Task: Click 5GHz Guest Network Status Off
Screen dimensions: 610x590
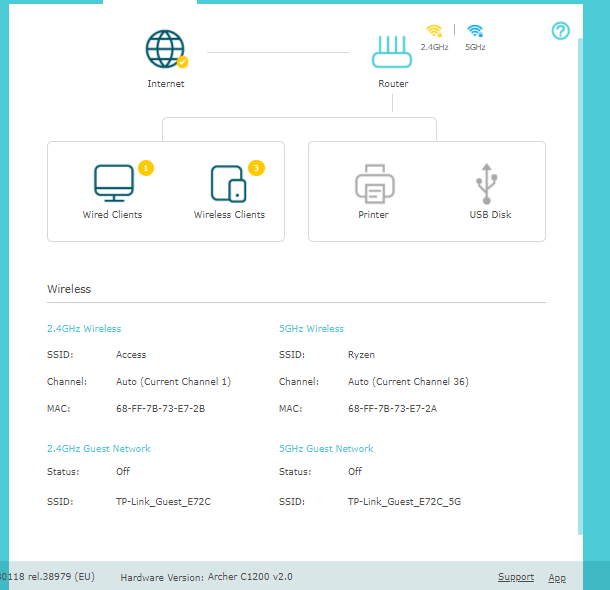Action: [x=355, y=471]
